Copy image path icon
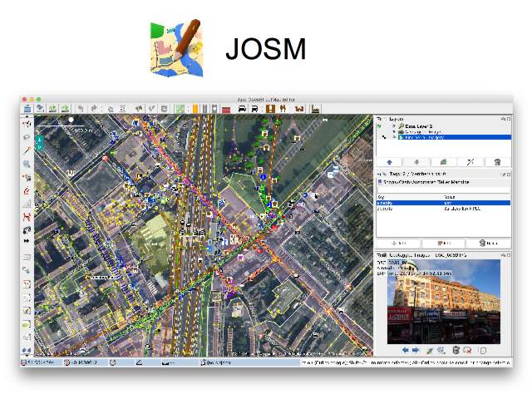Image resolution: width=532 pixels, height=399 pixels. [x=483, y=350]
